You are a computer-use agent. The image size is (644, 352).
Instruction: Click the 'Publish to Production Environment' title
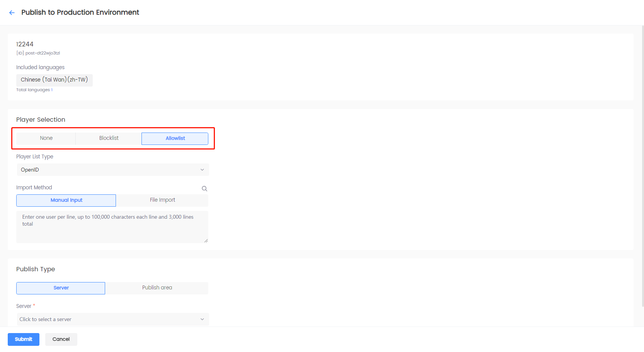[x=80, y=12]
